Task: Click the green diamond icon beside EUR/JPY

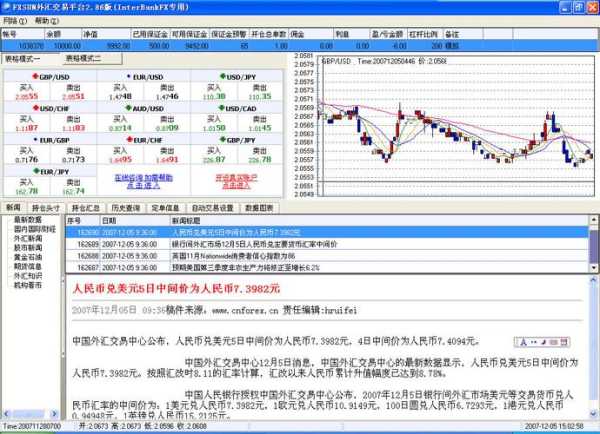Action: click(x=36, y=171)
